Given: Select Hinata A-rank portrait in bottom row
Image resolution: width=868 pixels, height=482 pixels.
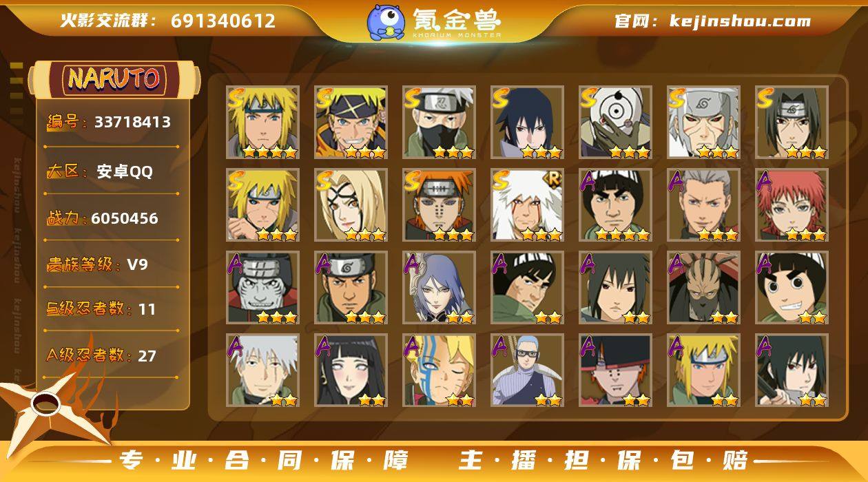Looking at the screenshot, I should [x=351, y=370].
